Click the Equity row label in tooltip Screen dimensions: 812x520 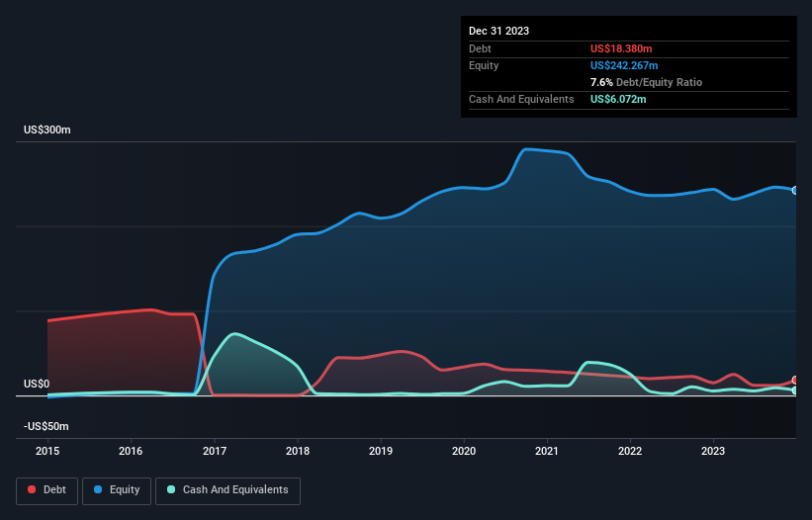[x=484, y=65]
